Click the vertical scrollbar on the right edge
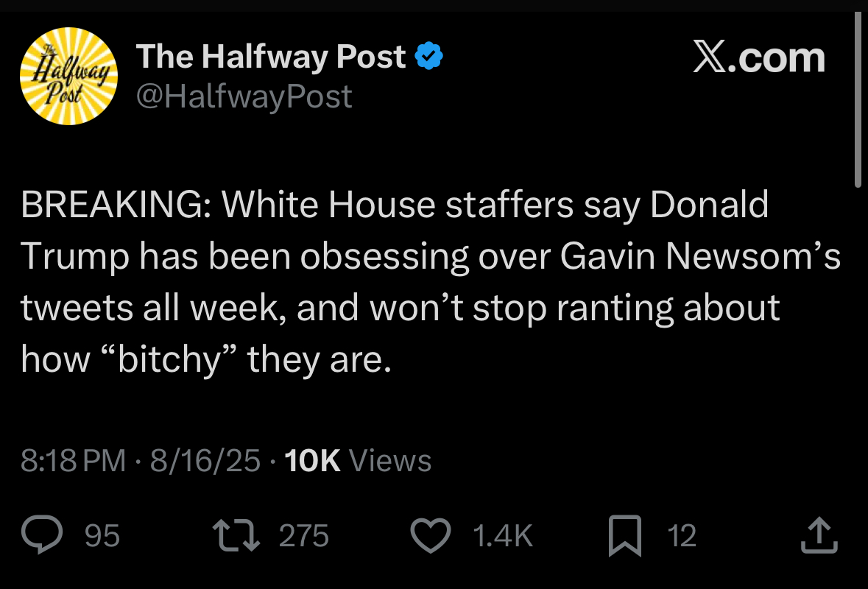 [857, 103]
